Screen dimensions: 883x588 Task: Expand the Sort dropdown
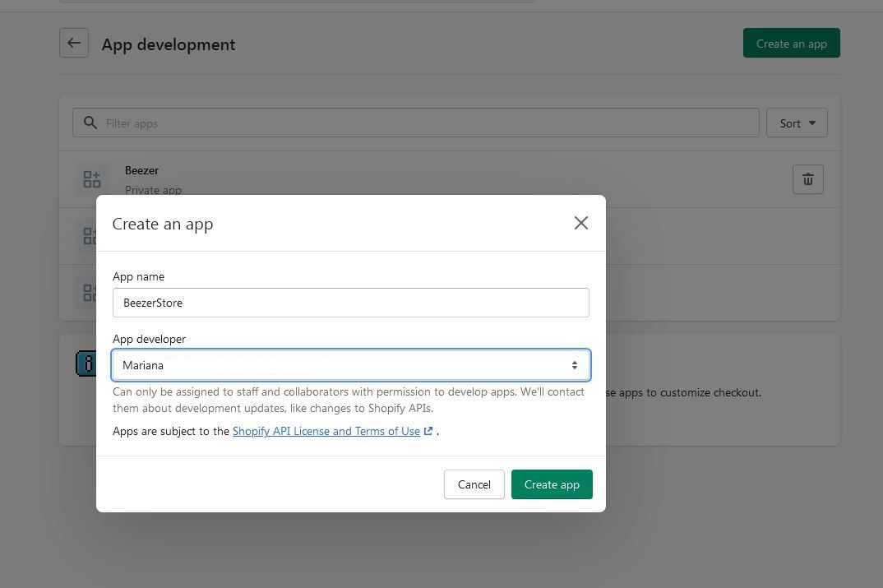point(797,123)
